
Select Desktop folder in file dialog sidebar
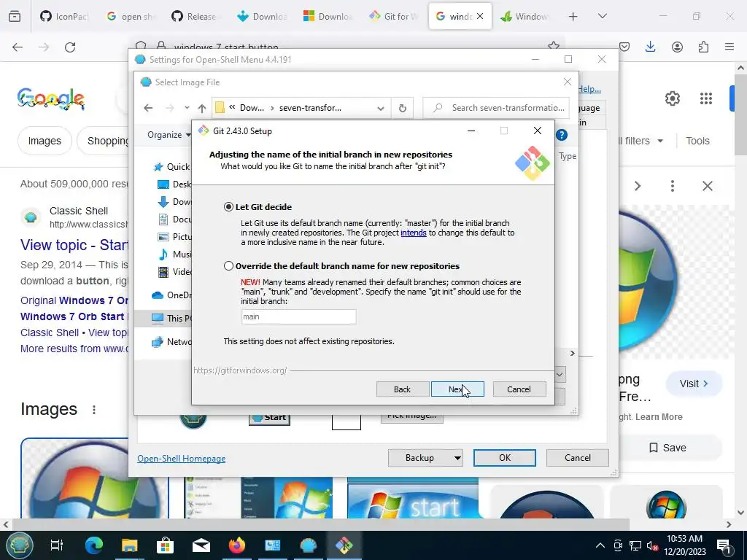point(174,184)
